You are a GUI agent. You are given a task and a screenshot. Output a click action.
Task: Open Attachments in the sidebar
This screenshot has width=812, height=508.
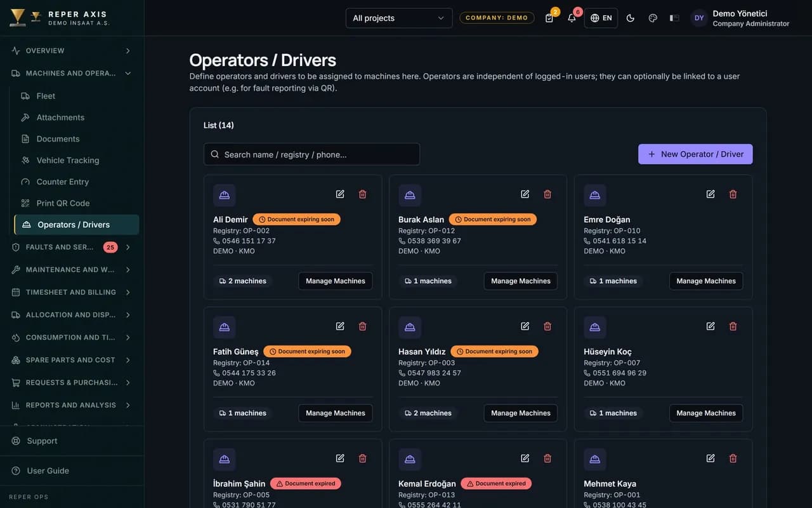click(x=77, y=117)
